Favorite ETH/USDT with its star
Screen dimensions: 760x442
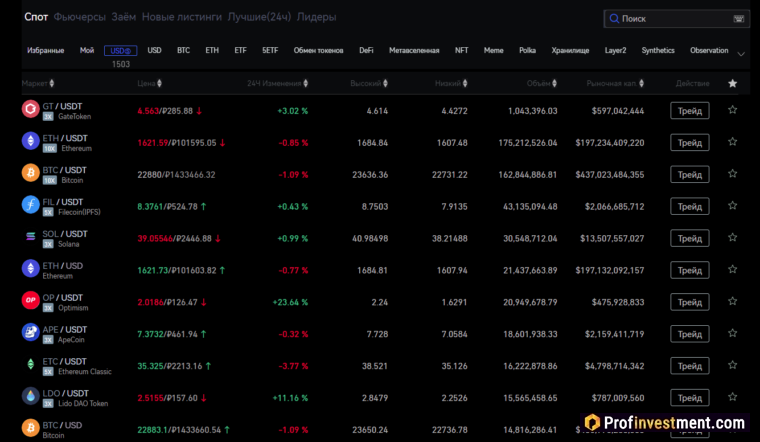(732, 142)
